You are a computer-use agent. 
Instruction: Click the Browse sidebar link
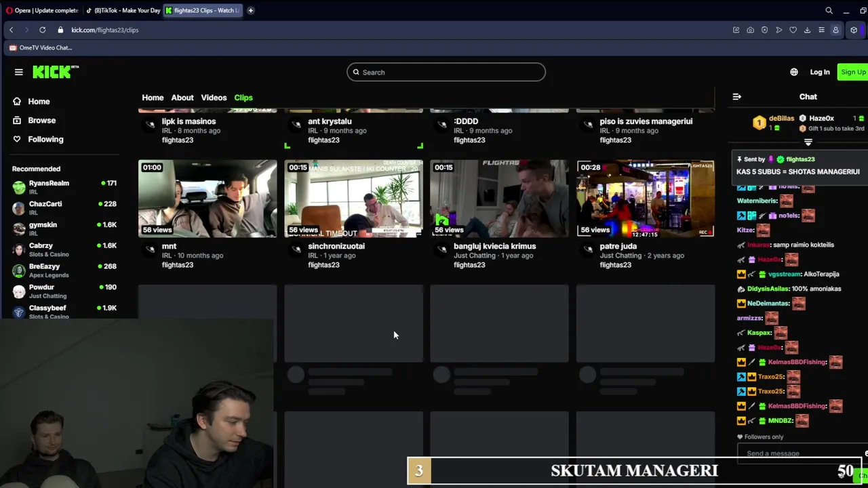pyautogui.click(x=41, y=120)
